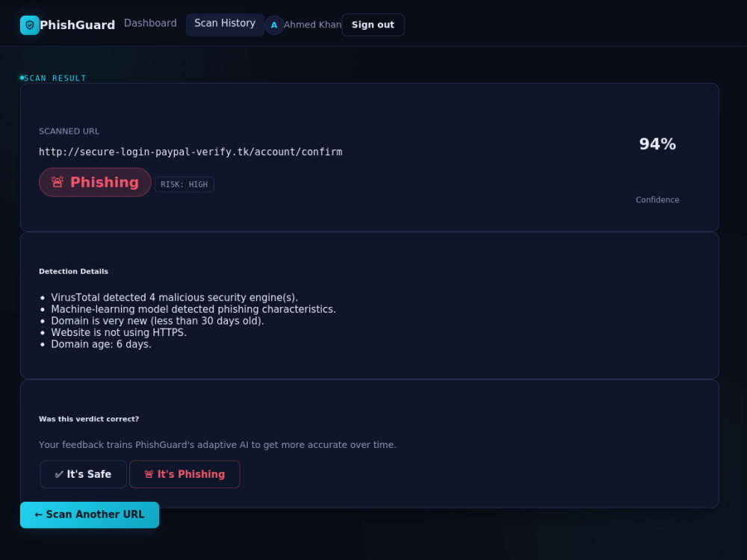This screenshot has height=560, width=747.
Task: Click the RISK: HIGH tag
Action: [185, 184]
